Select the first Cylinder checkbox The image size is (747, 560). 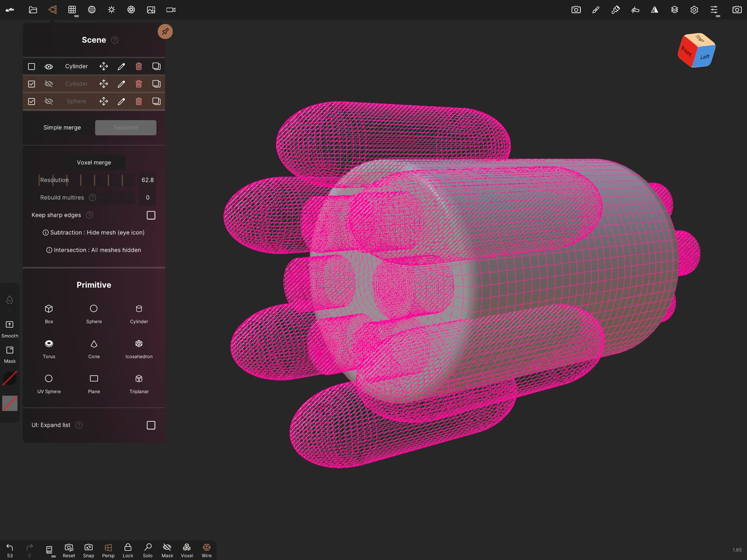(32, 67)
